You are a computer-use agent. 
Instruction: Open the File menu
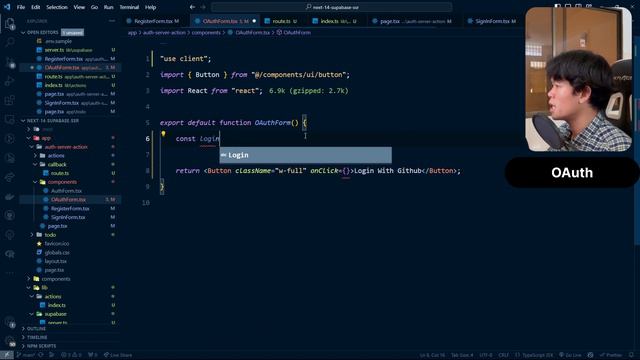click(x=21, y=7)
